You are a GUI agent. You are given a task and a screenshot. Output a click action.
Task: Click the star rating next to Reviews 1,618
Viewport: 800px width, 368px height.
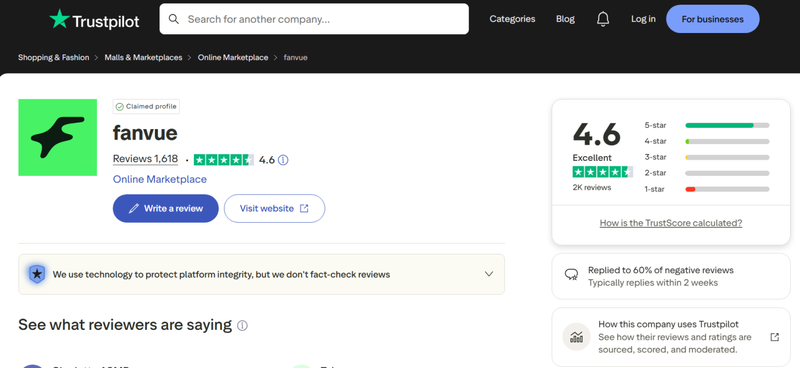coord(223,160)
